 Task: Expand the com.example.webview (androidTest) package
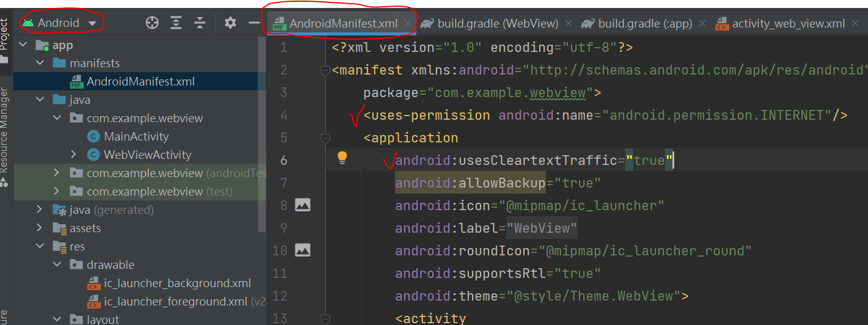tap(57, 173)
